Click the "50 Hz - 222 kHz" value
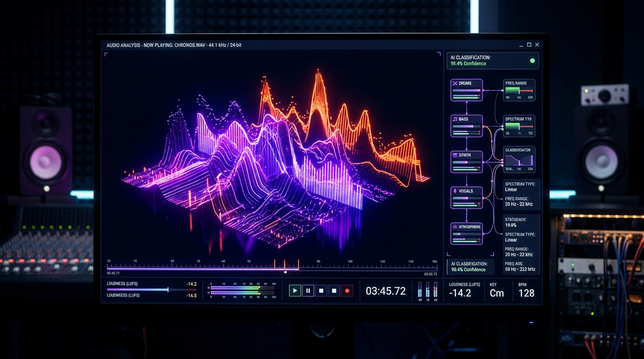Viewport: 644px width, 359px height. [520, 270]
